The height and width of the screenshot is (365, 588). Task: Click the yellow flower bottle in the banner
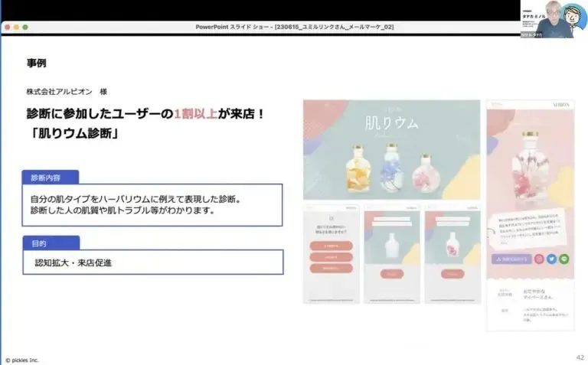pos(358,168)
